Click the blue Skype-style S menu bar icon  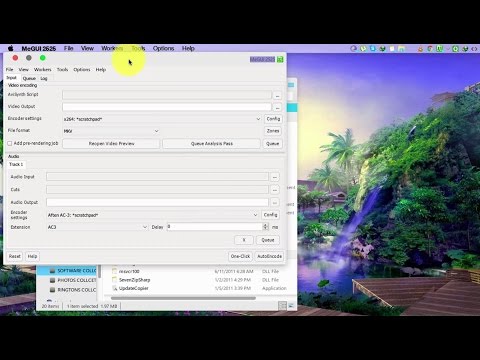tap(373, 49)
